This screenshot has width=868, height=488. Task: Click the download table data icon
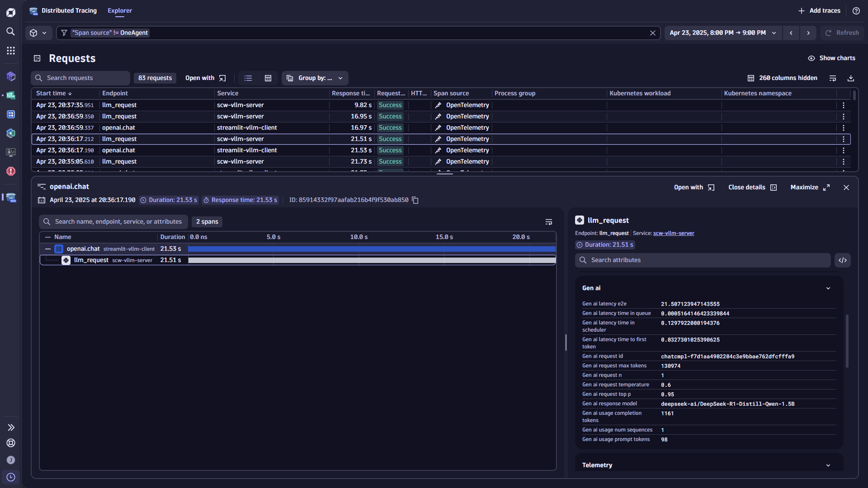[x=851, y=78]
